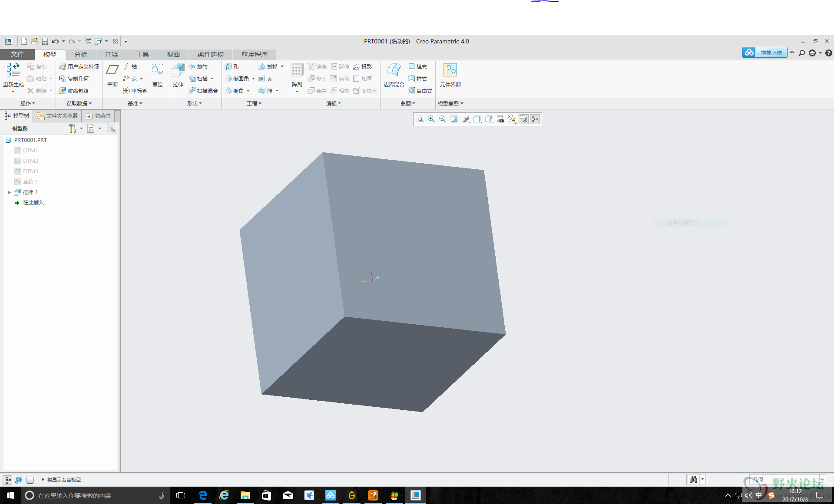Screen dimensions: 834x504
Task: Expand the 基准 group dropdown
Action: point(135,103)
